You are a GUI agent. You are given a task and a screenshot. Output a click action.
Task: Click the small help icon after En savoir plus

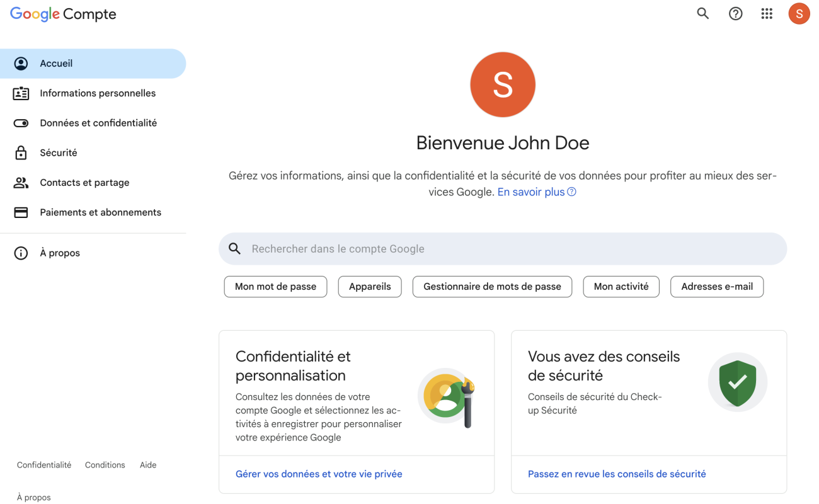point(571,192)
